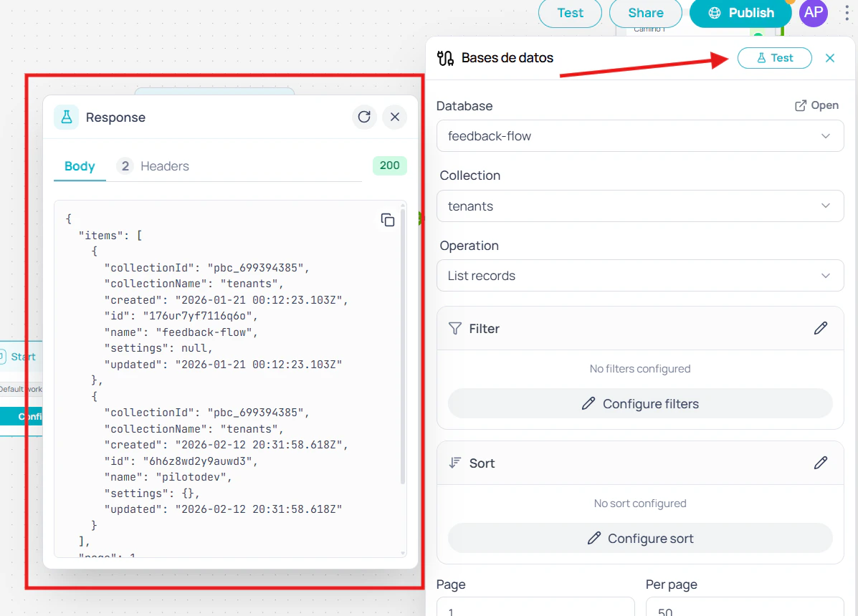Image resolution: width=858 pixels, height=616 pixels.
Task: Publish the workflow
Action: (x=740, y=13)
